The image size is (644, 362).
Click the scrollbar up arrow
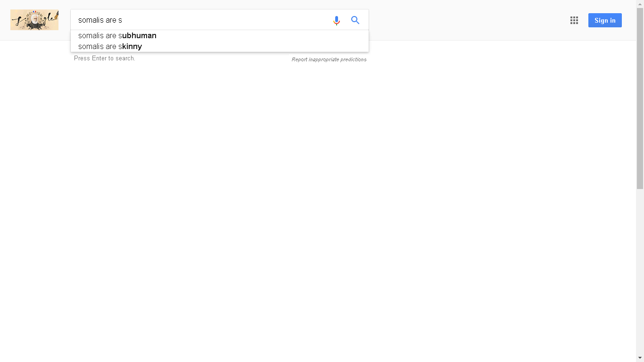point(640,4)
